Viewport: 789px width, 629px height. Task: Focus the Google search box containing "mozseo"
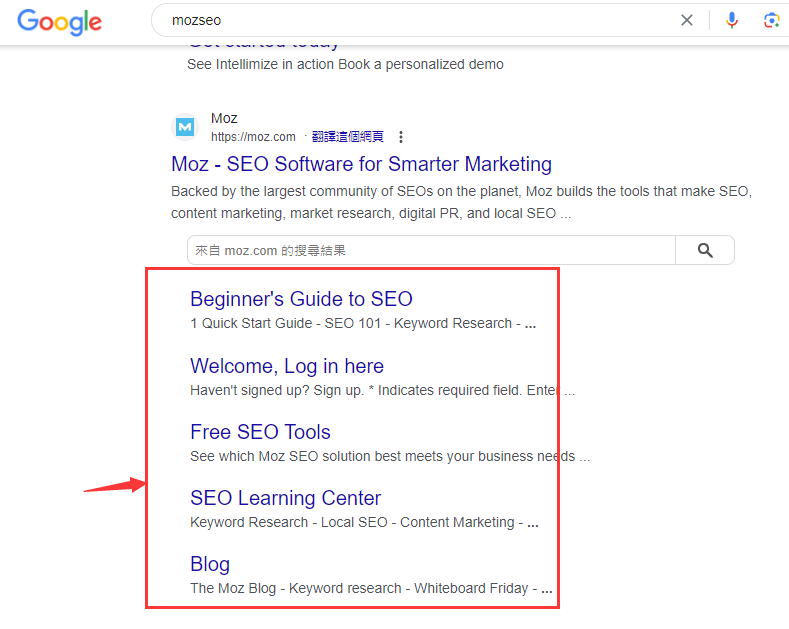pos(400,20)
